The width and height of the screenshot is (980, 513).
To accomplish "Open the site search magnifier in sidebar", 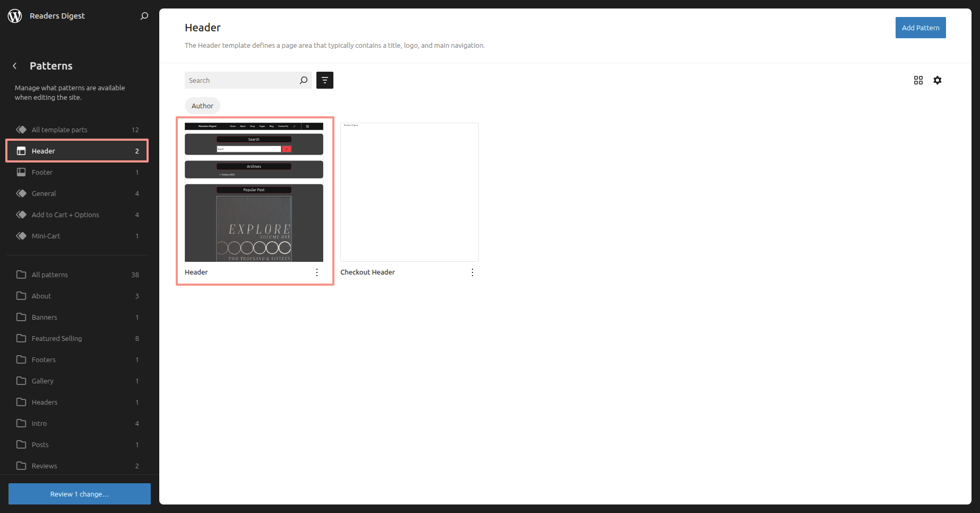I will pos(144,16).
